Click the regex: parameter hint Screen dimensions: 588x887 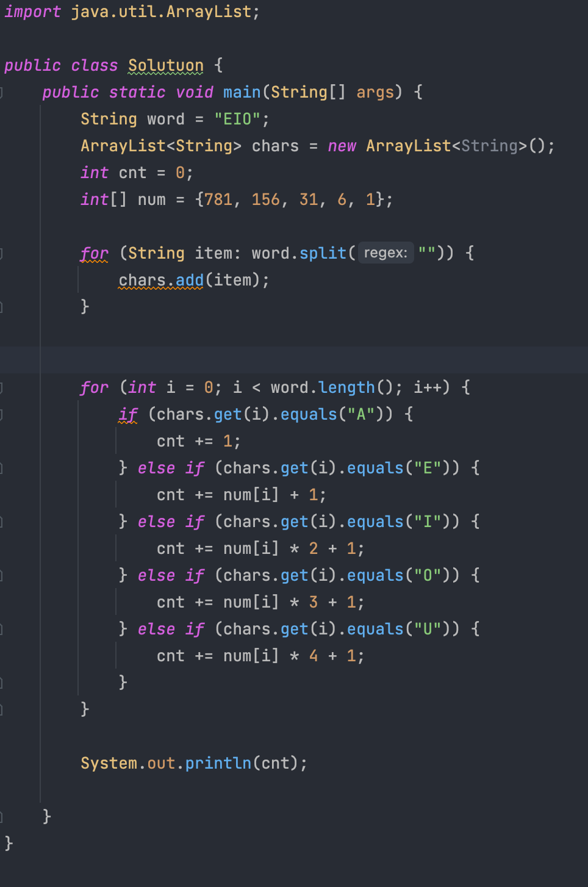click(x=385, y=253)
